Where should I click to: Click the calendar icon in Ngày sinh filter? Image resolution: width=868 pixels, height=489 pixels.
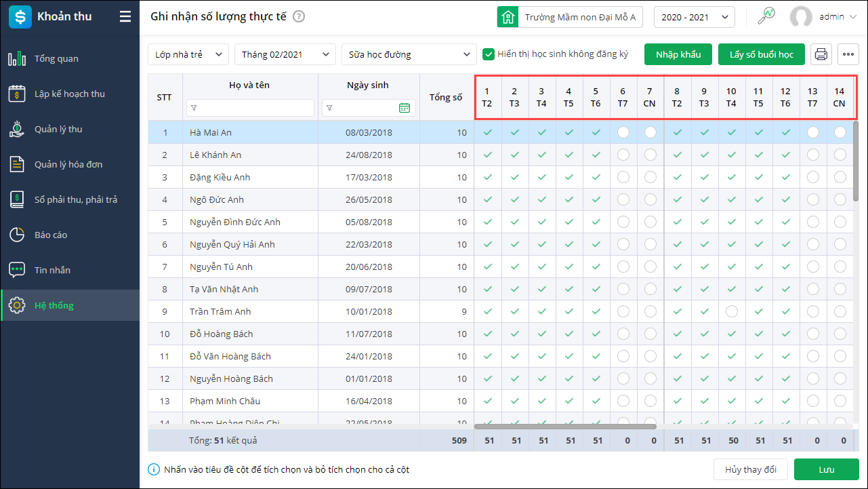[x=405, y=108]
